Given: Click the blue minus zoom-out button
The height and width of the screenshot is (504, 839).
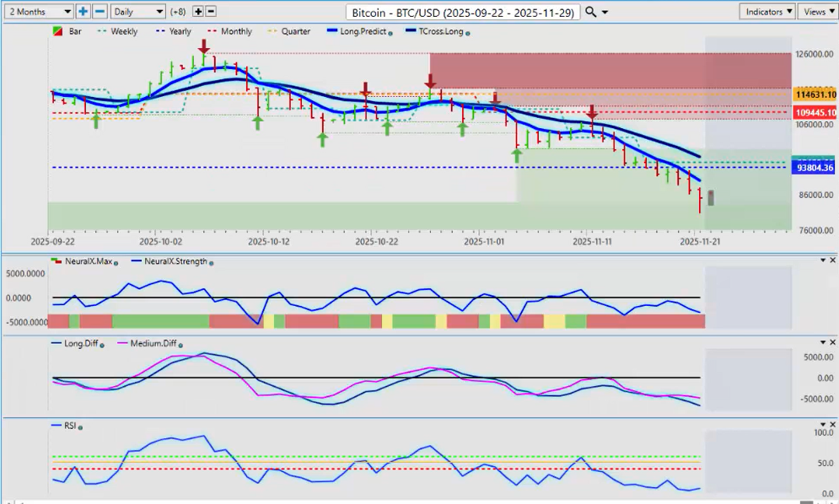Looking at the screenshot, I should tap(99, 12).
